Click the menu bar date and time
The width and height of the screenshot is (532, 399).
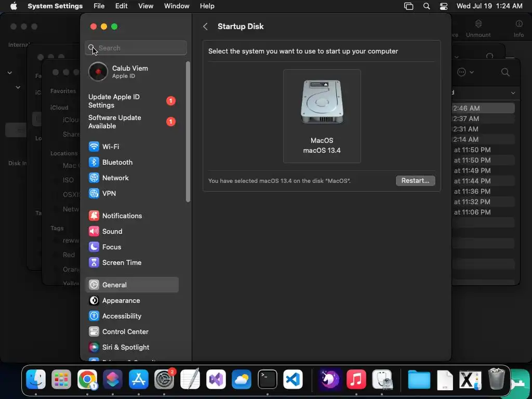[489, 6]
